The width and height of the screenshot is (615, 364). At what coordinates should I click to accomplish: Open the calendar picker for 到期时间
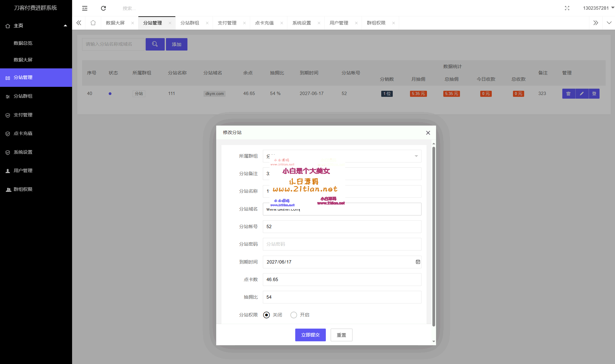[x=418, y=262]
